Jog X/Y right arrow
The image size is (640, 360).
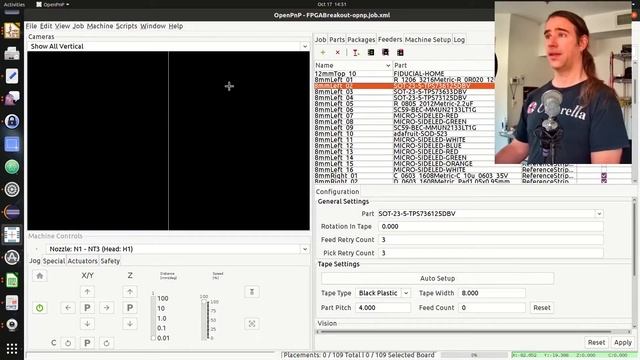click(x=107, y=308)
